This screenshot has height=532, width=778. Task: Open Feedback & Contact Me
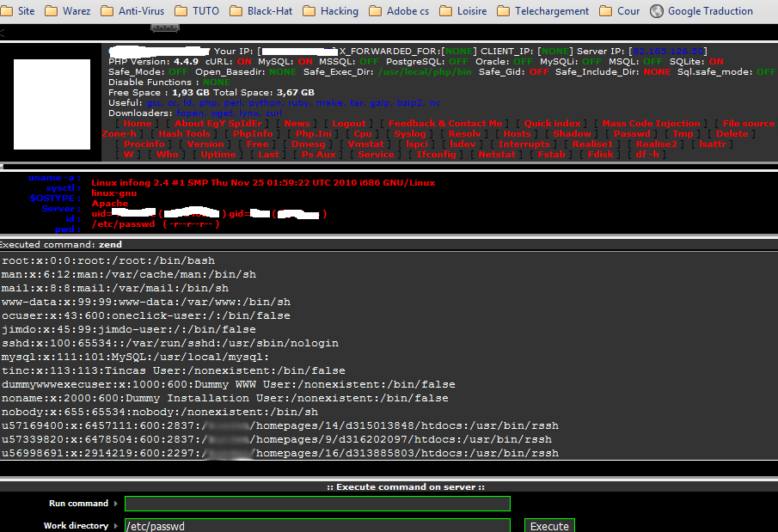(x=445, y=124)
